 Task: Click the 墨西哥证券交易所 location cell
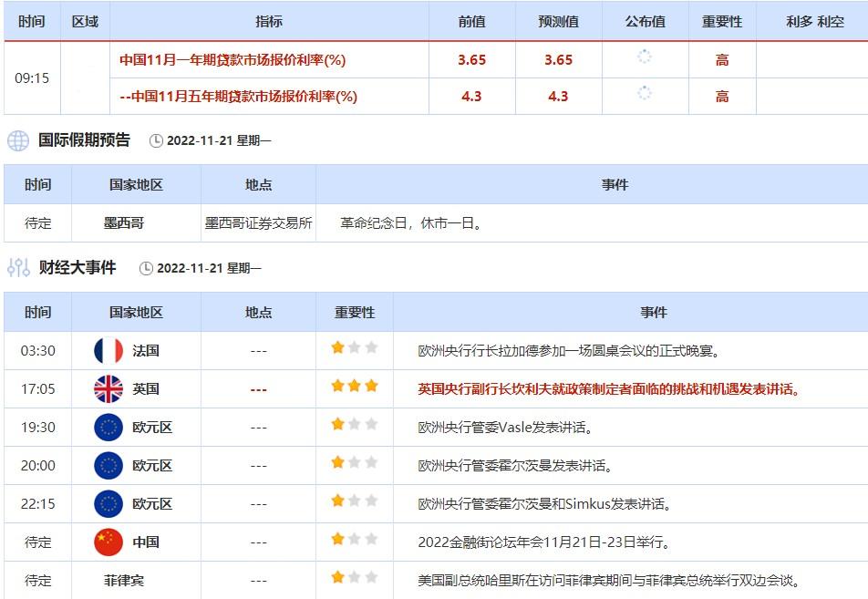coord(258,223)
